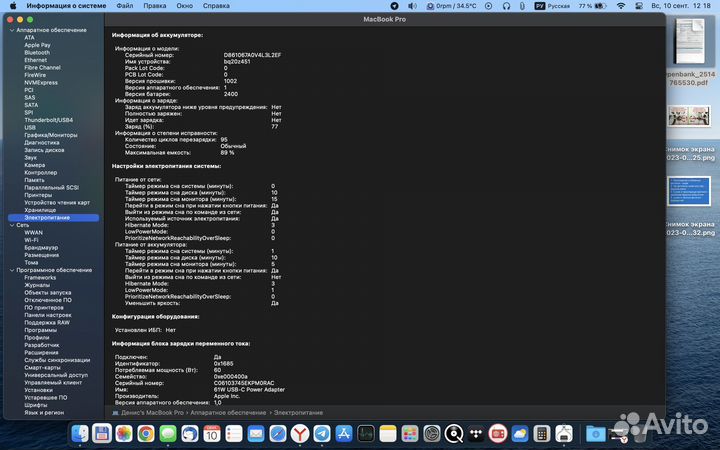The width and height of the screenshot is (720, 450).
Task: Open Wi-Fi status in menu bar
Action: coord(621,6)
